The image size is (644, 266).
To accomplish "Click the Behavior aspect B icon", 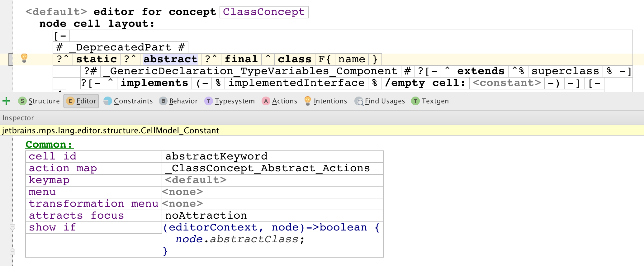I will pyautogui.click(x=163, y=101).
